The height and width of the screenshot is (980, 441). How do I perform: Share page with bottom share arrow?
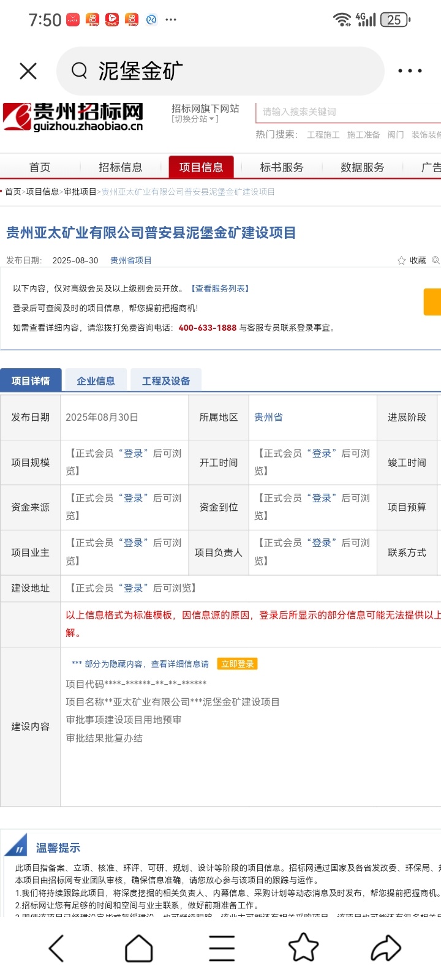pos(386,948)
